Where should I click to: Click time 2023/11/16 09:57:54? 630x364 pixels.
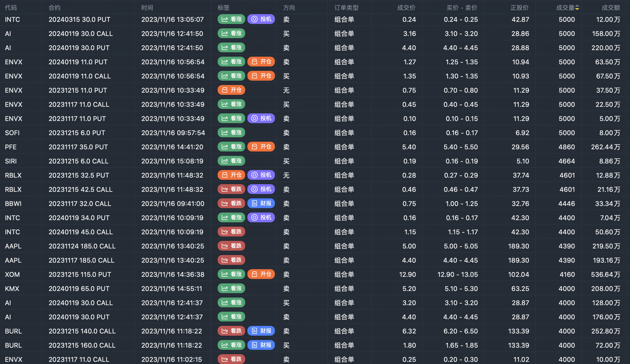point(173,133)
